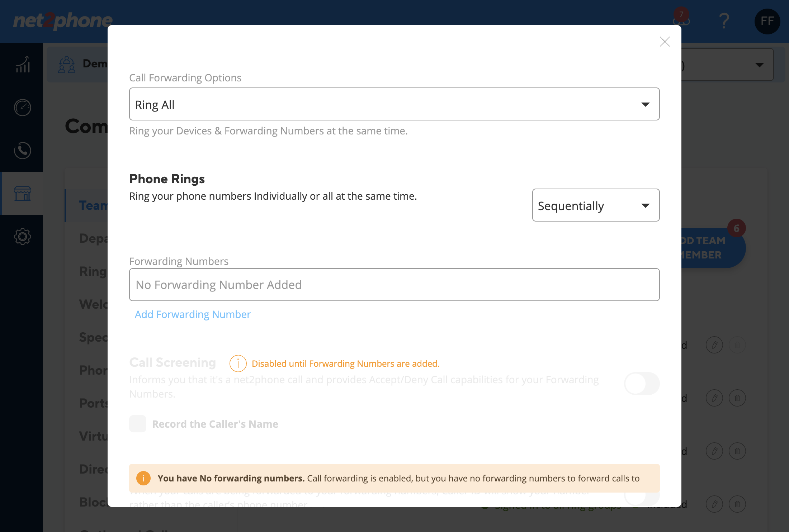This screenshot has width=789, height=532.
Task: Expand the top-right account dropdown arrow
Action: [759, 65]
